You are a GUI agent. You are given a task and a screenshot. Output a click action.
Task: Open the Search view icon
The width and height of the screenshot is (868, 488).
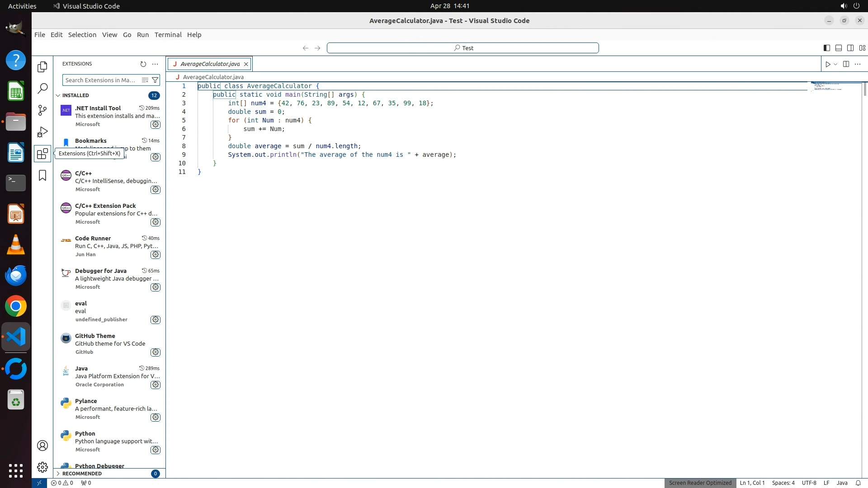[42, 88]
